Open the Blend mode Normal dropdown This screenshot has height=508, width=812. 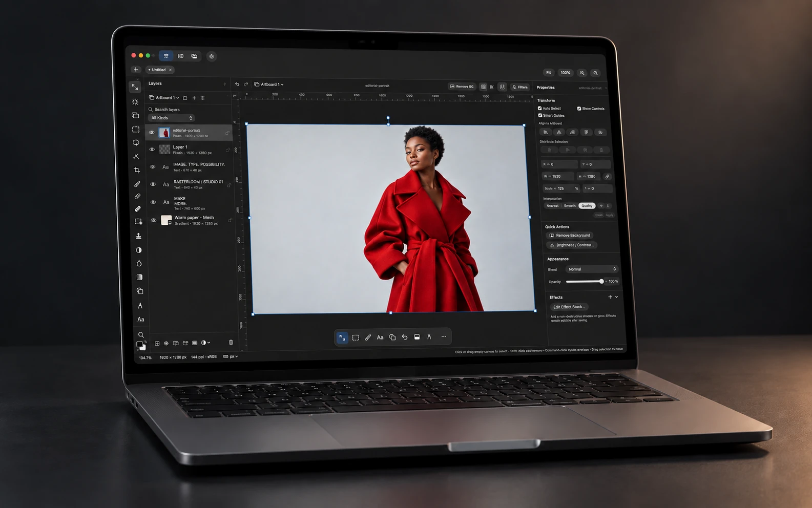click(x=592, y=269)
